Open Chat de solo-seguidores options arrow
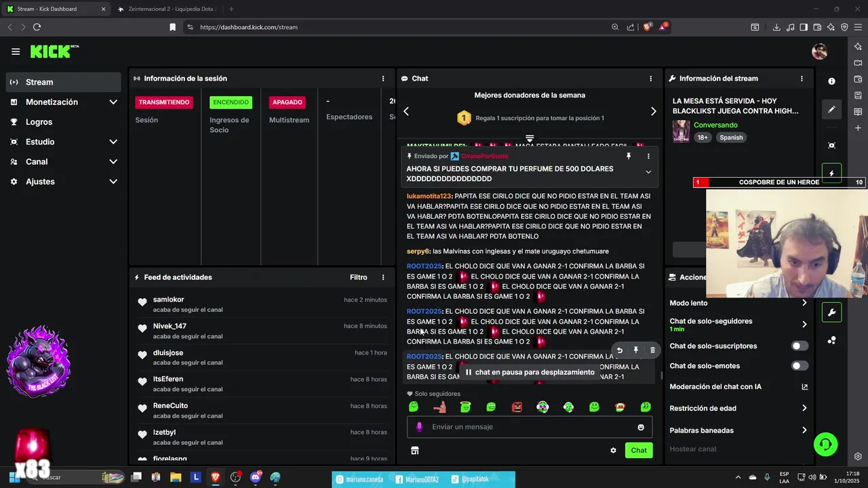868x488 pixels. [x=804, y=325]
